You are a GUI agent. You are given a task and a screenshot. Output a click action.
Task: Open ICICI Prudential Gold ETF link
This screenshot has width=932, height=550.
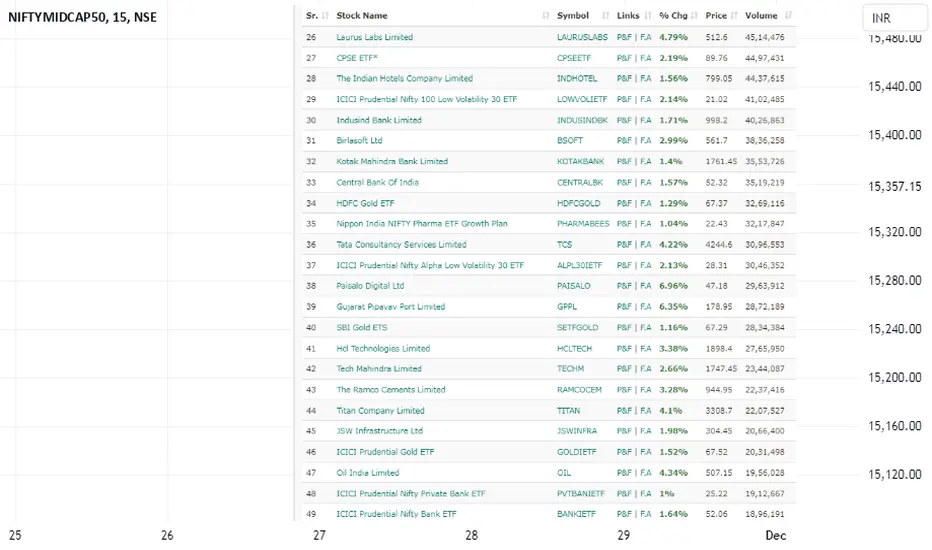tap(385, 452)
